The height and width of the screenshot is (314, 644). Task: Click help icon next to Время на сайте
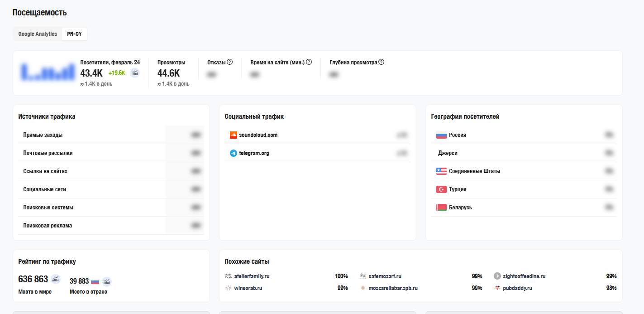point(309,62)
